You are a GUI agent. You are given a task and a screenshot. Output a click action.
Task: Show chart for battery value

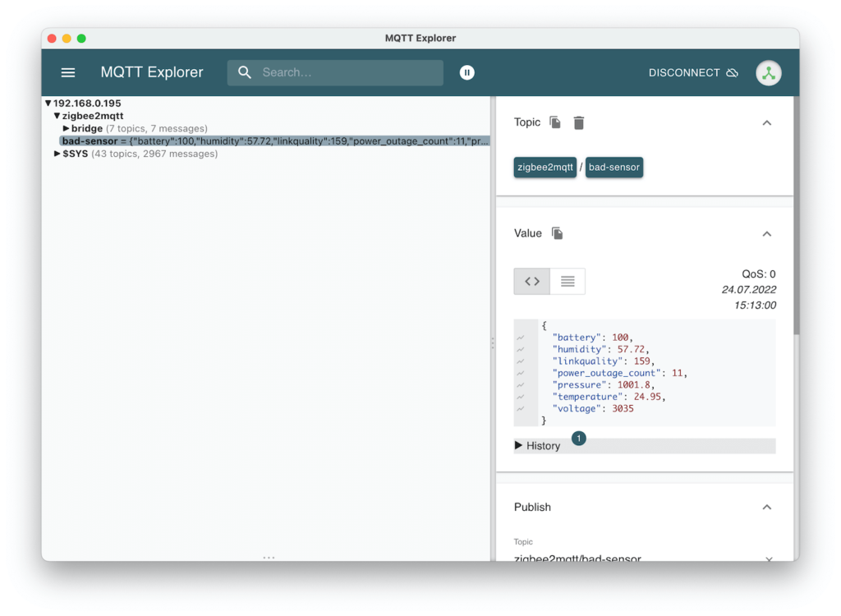pyautogui.click(x=521, y=338)
